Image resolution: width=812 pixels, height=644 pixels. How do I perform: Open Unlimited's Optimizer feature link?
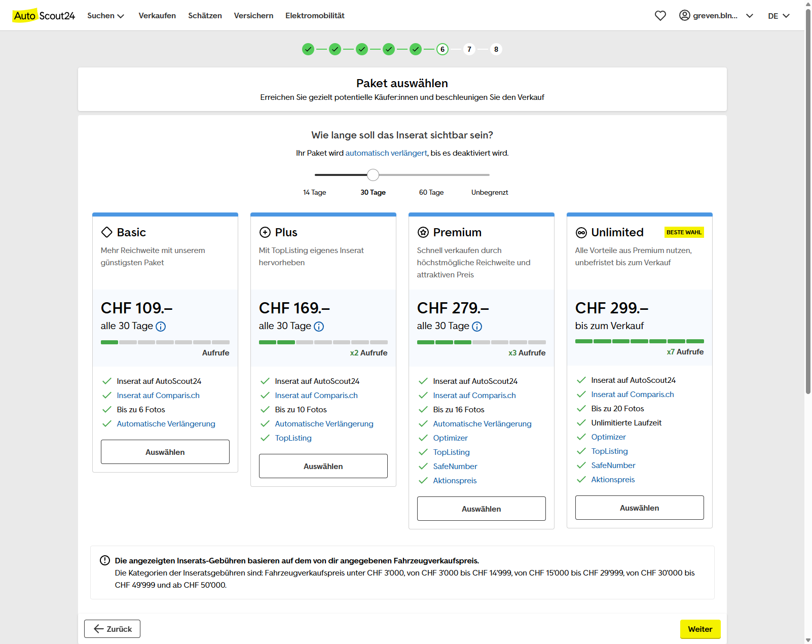tap(609, 437)
